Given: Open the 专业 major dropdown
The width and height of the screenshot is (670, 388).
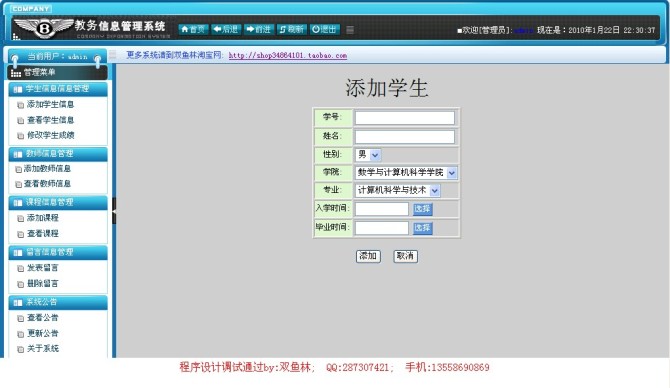Looking at the screenshot, I should (x=397, y=191).
